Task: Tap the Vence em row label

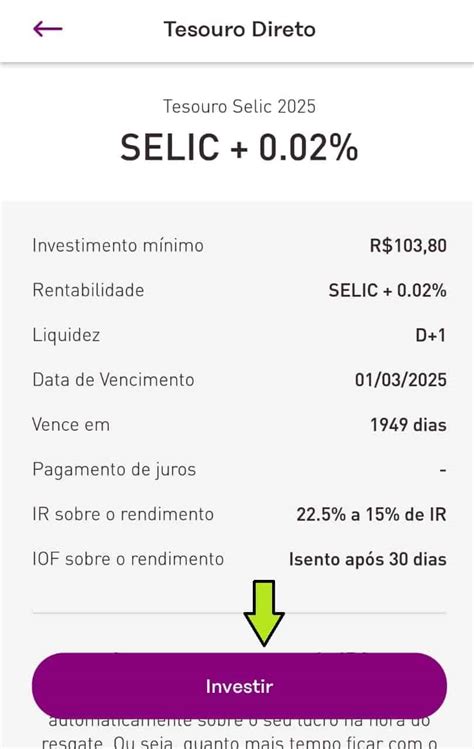Action: (x=71, y=425)
